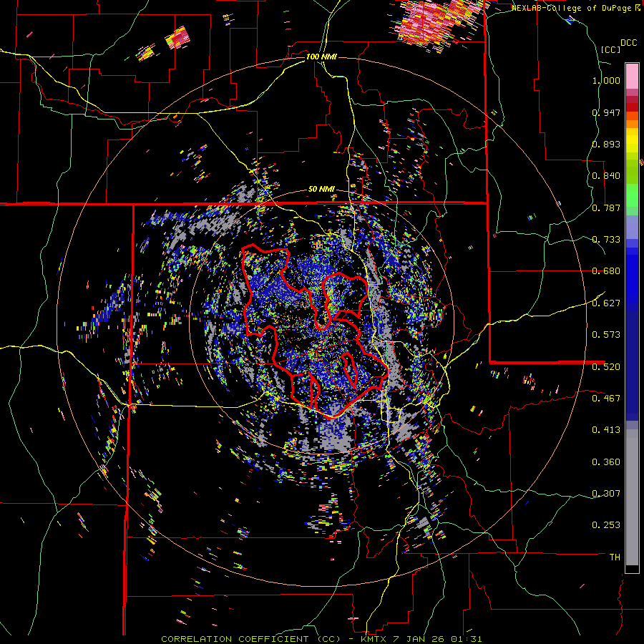This screenshot has height=644, width=644.
Task: Click the 50 NMI range ring label
Action: tap(321, 190)
